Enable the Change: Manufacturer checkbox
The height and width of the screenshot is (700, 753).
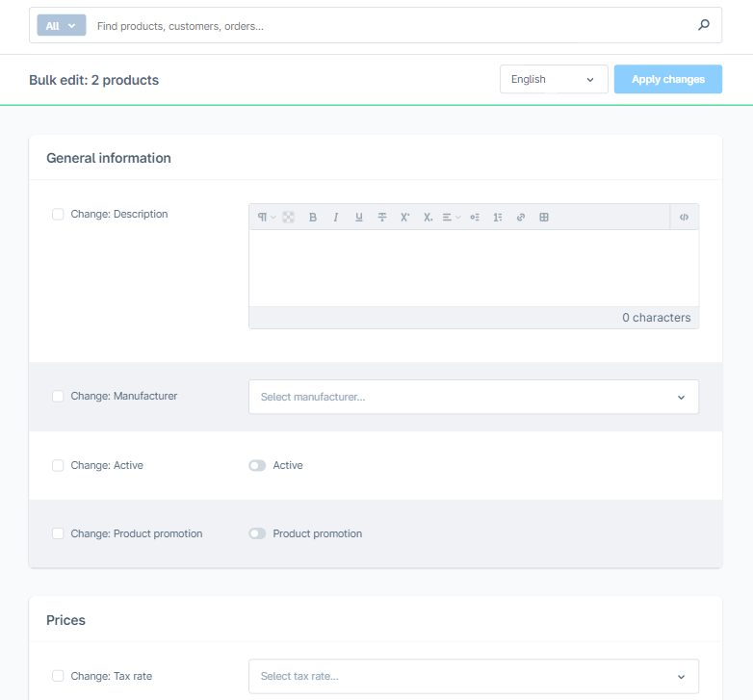58,397
